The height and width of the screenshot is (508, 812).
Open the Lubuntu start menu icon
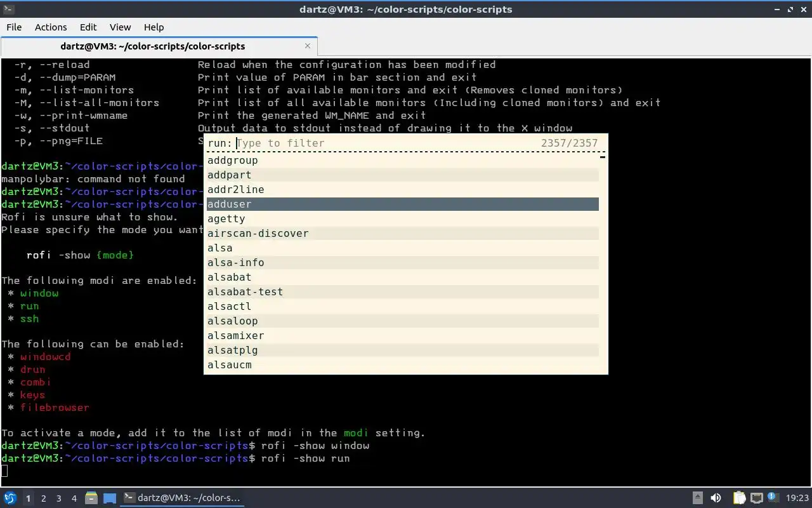(x=10, y=498)
